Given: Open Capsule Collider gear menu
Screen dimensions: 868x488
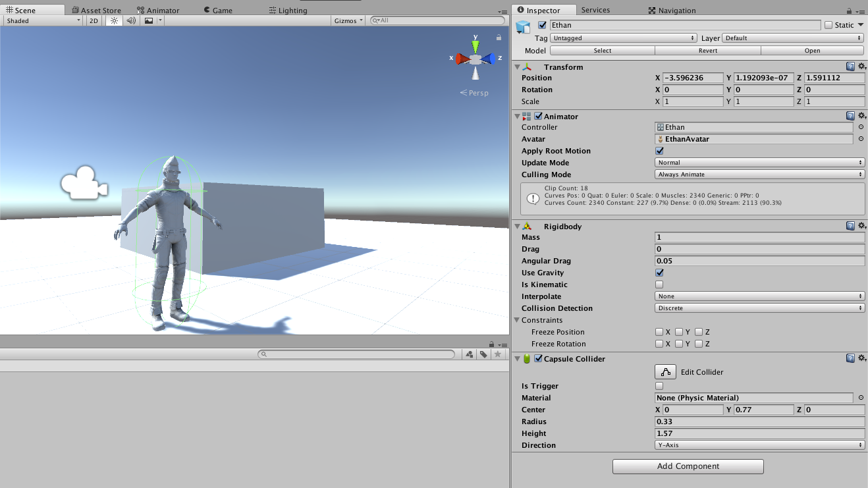Looking at the screenshot, I should click(861, 358).
